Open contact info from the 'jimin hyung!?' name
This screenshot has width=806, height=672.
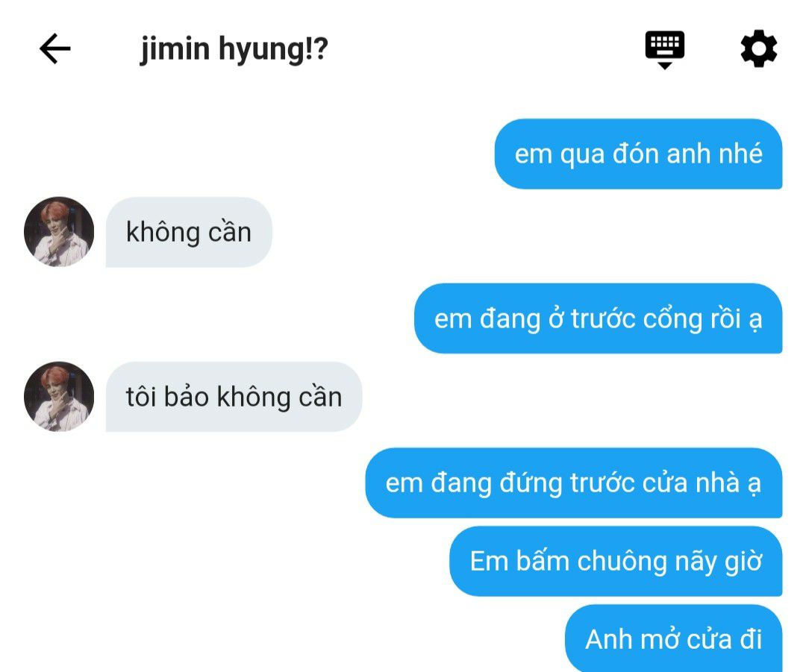click(x=234, y=49)
